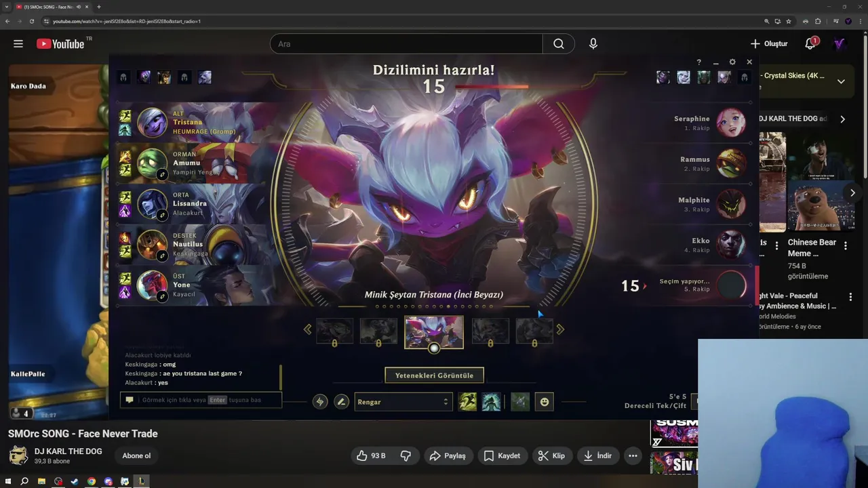868x488 pixels.
Task: Click the browser address bar URL
Action: click(127, 21)
